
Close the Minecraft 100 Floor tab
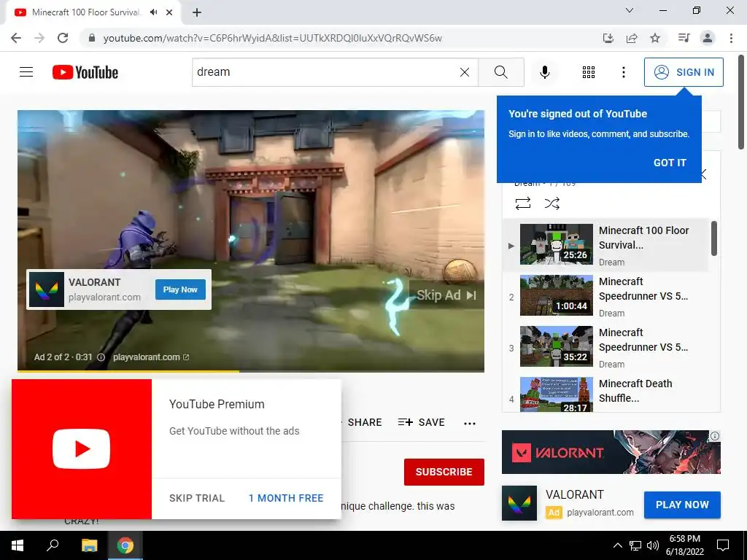(169, 12)
